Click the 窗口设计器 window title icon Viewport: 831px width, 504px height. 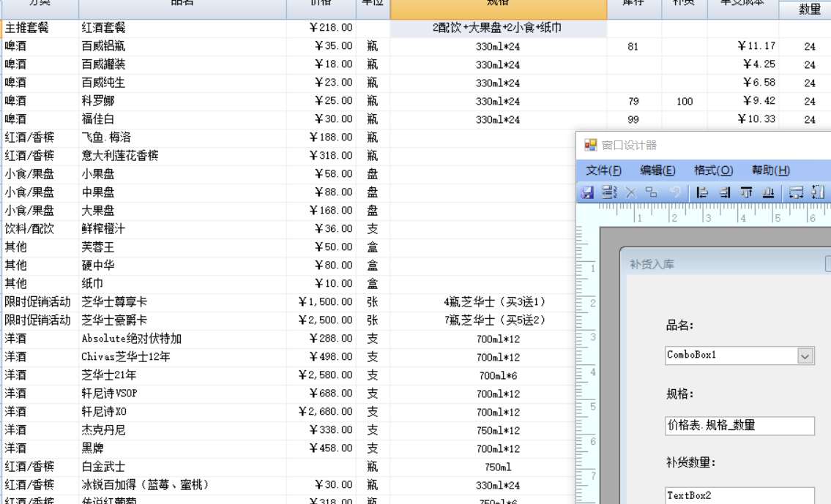(x=590, y=145)
